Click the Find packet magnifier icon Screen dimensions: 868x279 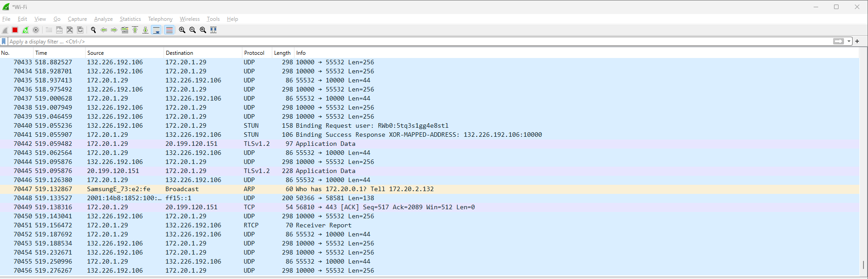click(x=93, y=30)
